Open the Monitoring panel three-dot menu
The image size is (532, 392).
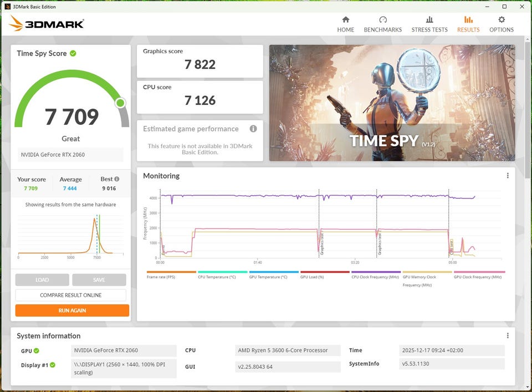508,175
